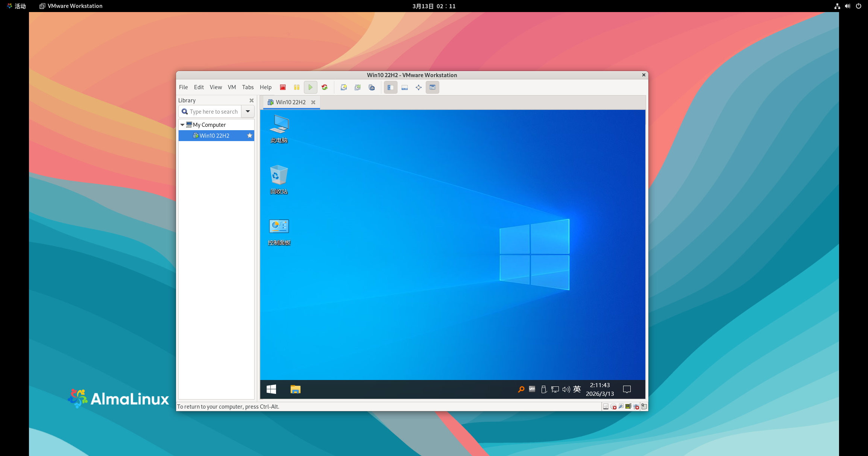The image size is (868, 456).
Task: Toggle the thumbnail bar toolbar button
Action: (x=405, y=87)
